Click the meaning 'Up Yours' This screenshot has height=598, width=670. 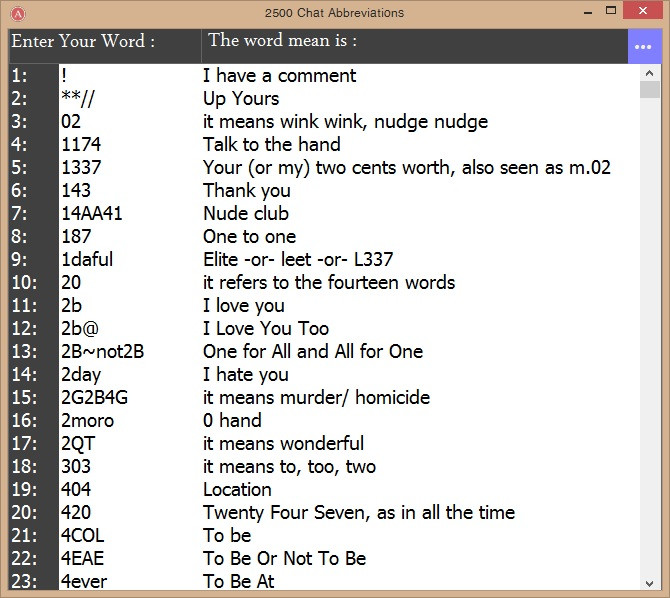click(241, 99)
